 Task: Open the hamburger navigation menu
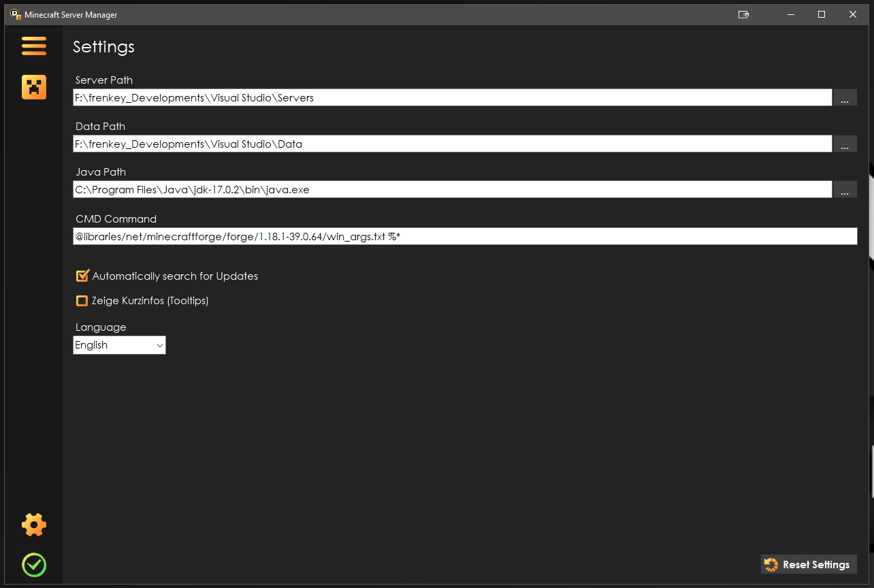point(34,46)
